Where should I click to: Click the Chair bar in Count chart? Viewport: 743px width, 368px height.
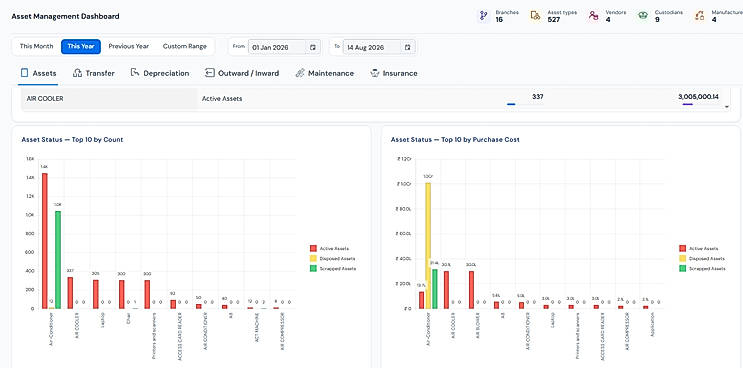pos(121,294)
